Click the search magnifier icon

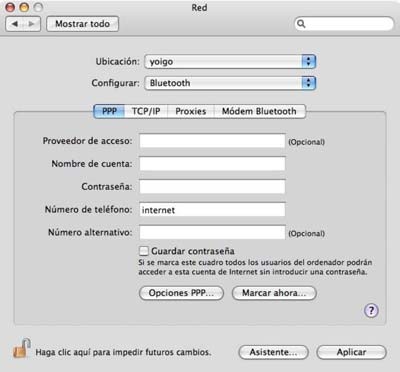[x=301, y=24]
